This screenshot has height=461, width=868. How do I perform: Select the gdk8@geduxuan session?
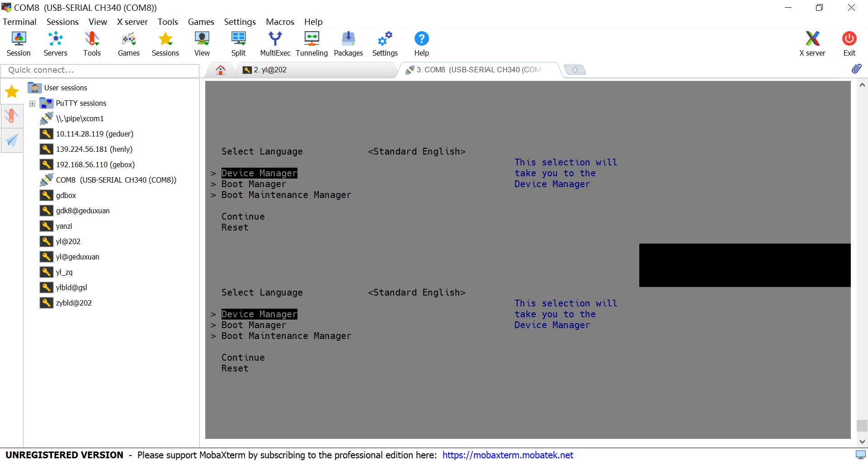83,211
